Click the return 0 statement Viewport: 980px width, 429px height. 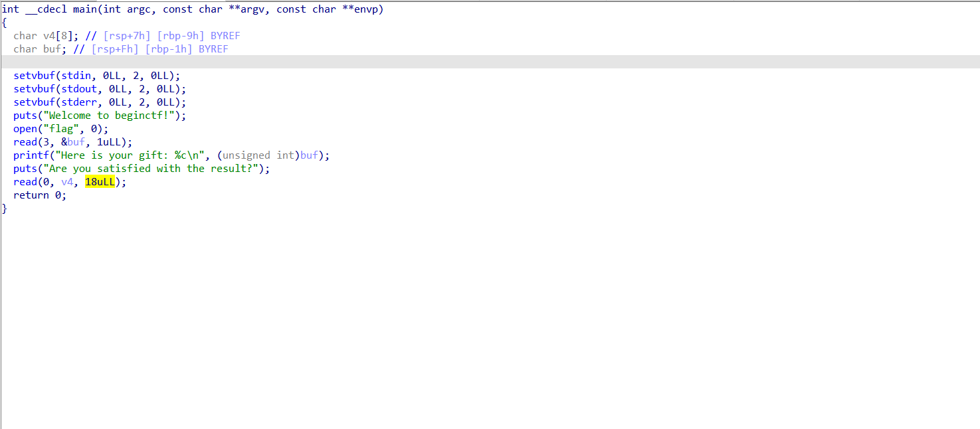[40, 195]
